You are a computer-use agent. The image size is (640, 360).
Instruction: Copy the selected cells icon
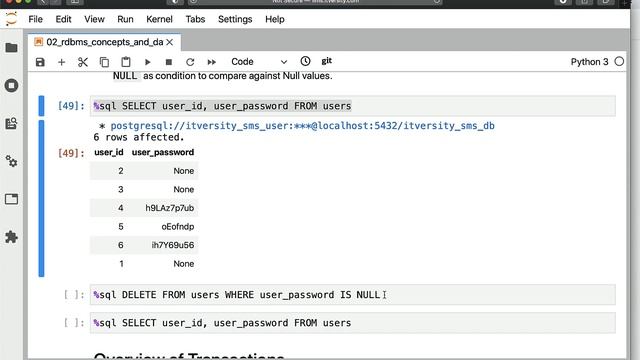104,62
